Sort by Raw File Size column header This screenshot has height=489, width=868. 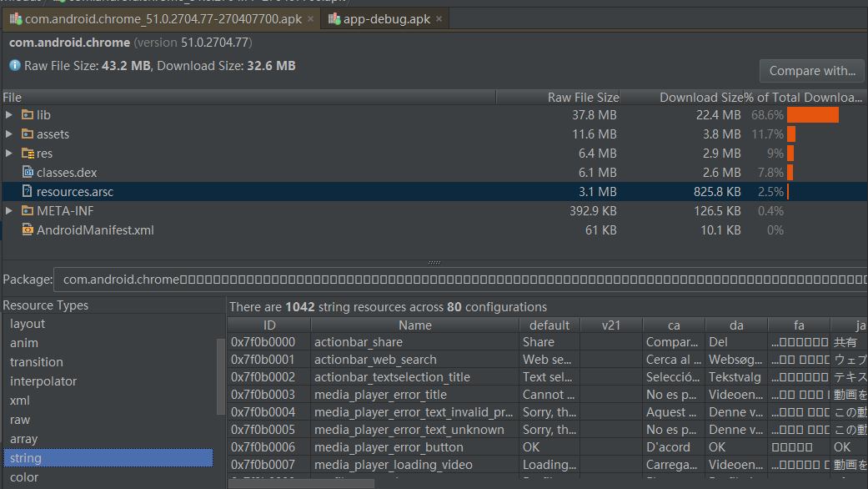click(x=558, y=98)
